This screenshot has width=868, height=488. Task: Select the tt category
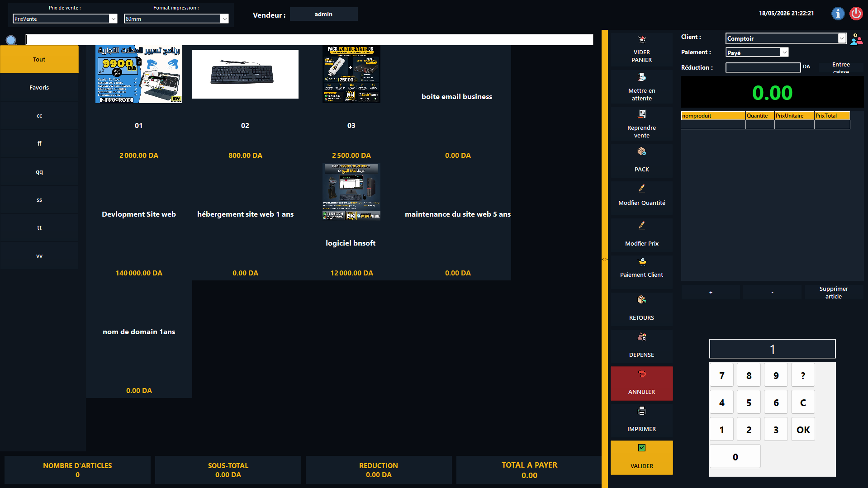tap(39, 227)
